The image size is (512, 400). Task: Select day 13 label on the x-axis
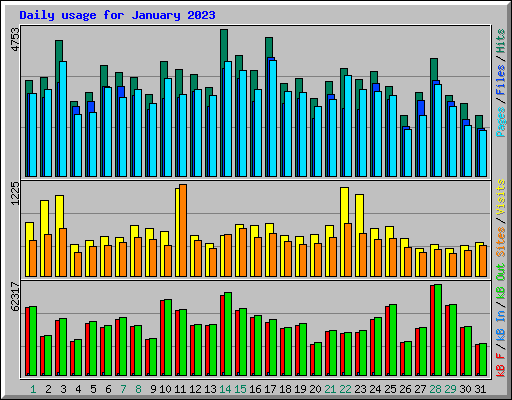(x=210, y=389)
